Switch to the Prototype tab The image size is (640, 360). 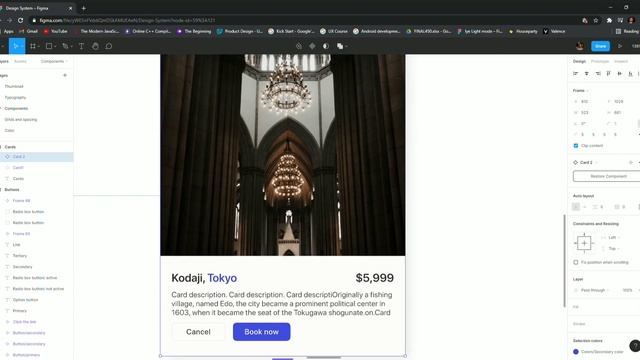[x=600, y=61]
